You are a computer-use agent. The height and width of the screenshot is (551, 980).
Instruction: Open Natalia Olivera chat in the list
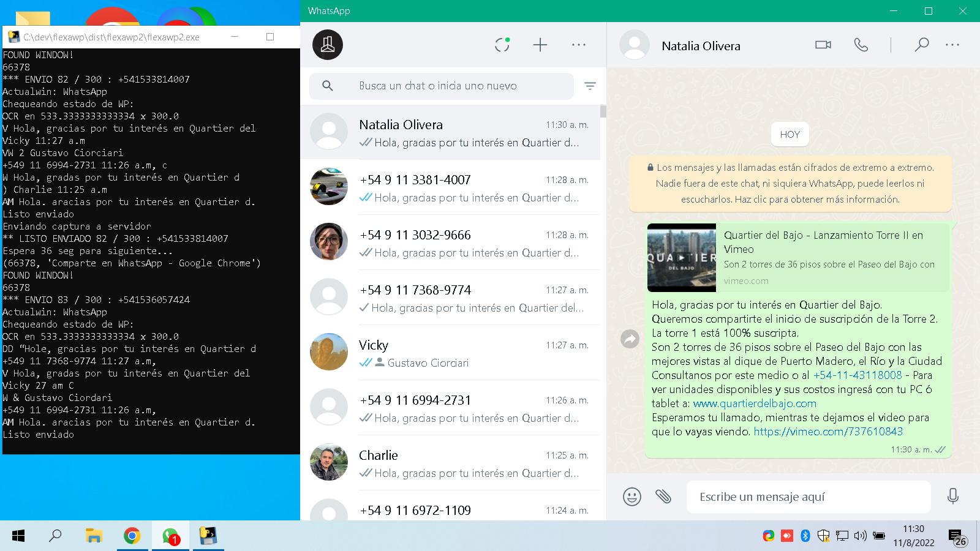(x=450, y=132)
